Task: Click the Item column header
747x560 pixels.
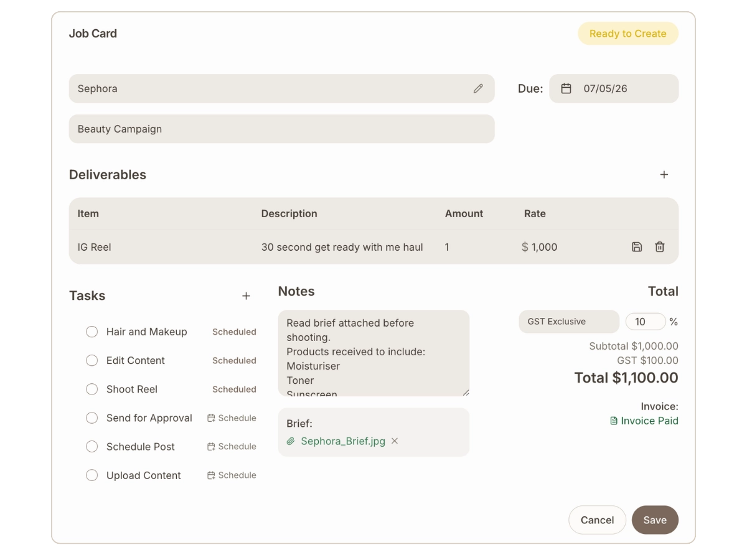Action: pyautogui.click(x=88, y=213)
